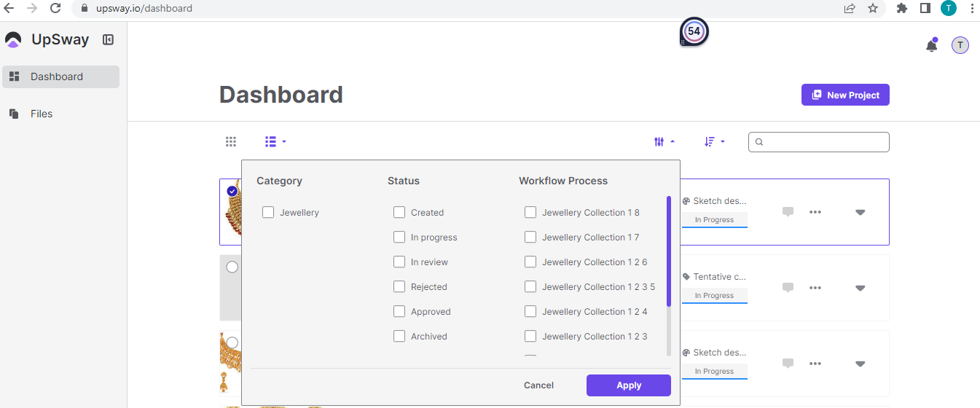
Task: Click the UpSway logo icon
Action: [13, 40]
